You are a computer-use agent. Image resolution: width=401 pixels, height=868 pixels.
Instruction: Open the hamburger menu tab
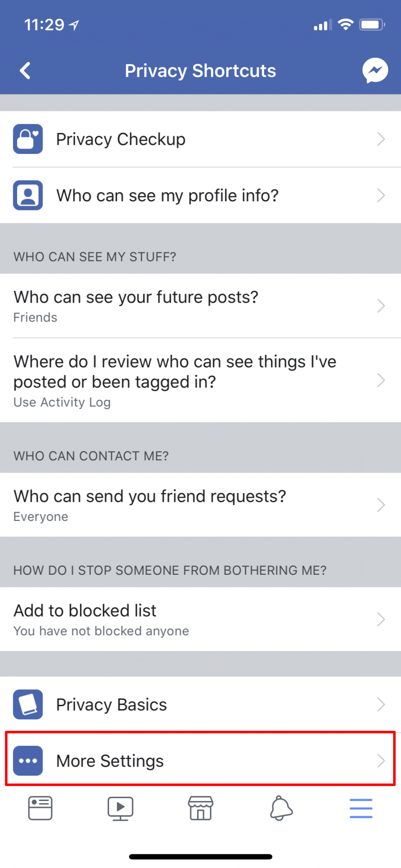pos(361,808)
